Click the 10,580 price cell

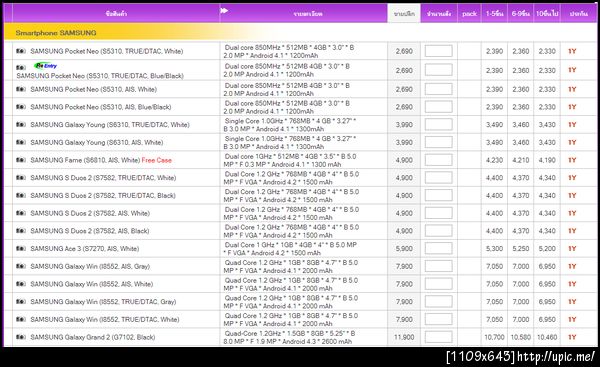[x=520, y=337]
